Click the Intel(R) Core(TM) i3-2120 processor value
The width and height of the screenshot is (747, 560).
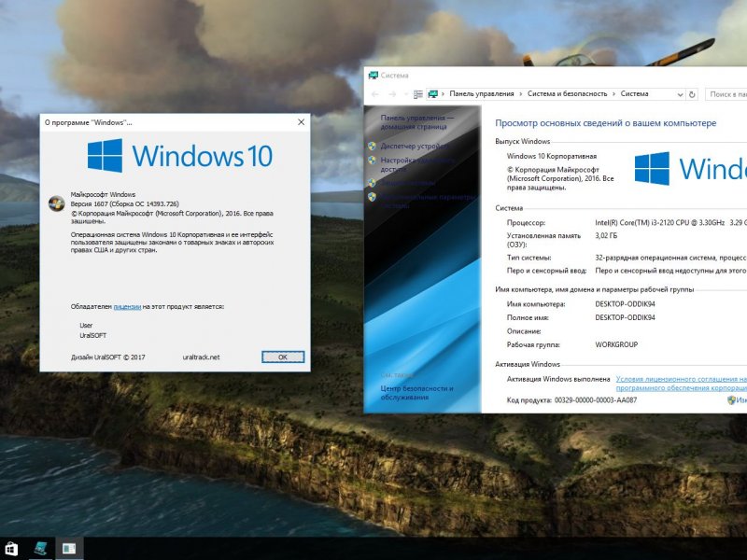tap(660, 222)
